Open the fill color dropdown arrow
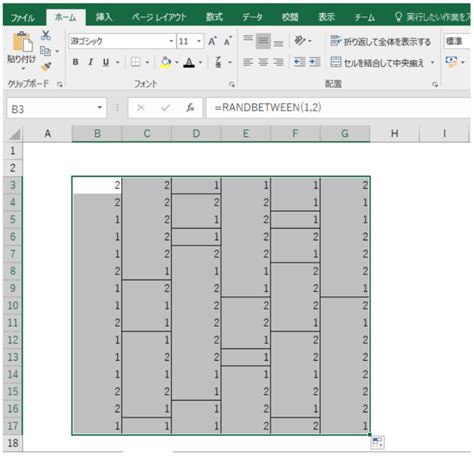The image size is (474, 456). [x=177, y=62]
